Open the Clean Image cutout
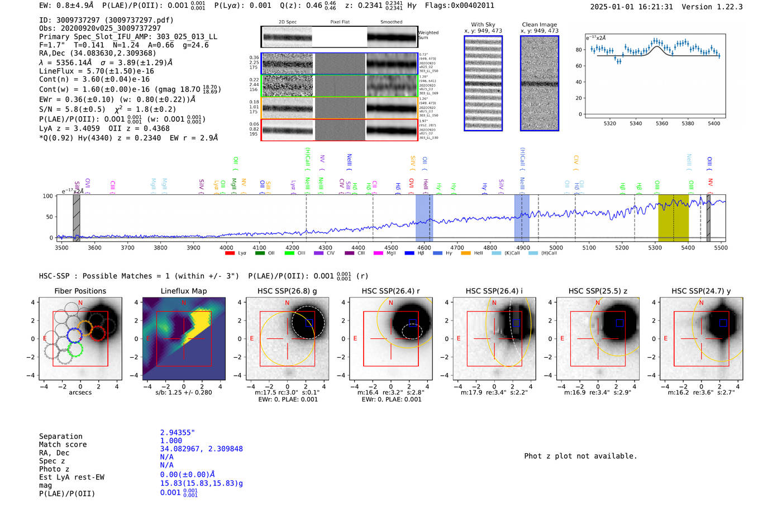The width and height of the screenshot is (782, 532). (x=540, y=83)
